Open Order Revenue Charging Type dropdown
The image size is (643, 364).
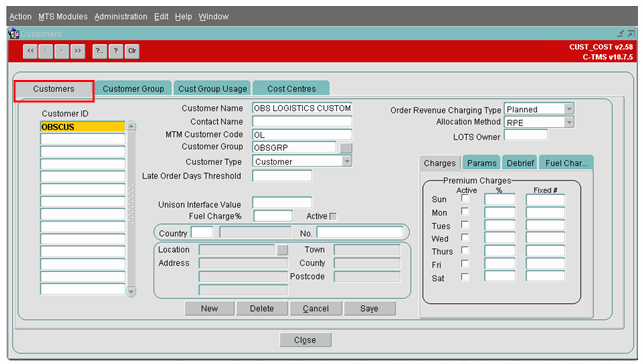click(569, 109)
